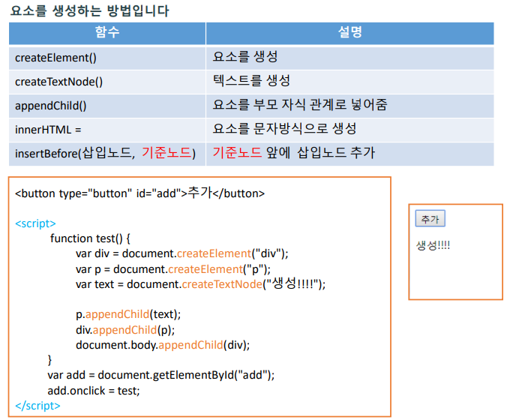Click the var text = document.createTextNode line
This screenshot has width=522, height=420.
click(x=200, y=284)
